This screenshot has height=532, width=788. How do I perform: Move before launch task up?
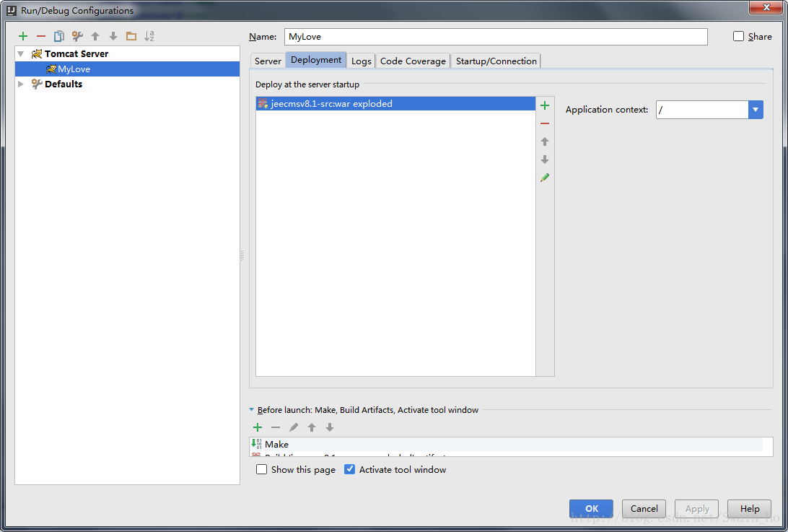pyautogui.click(x=312, y=427)
